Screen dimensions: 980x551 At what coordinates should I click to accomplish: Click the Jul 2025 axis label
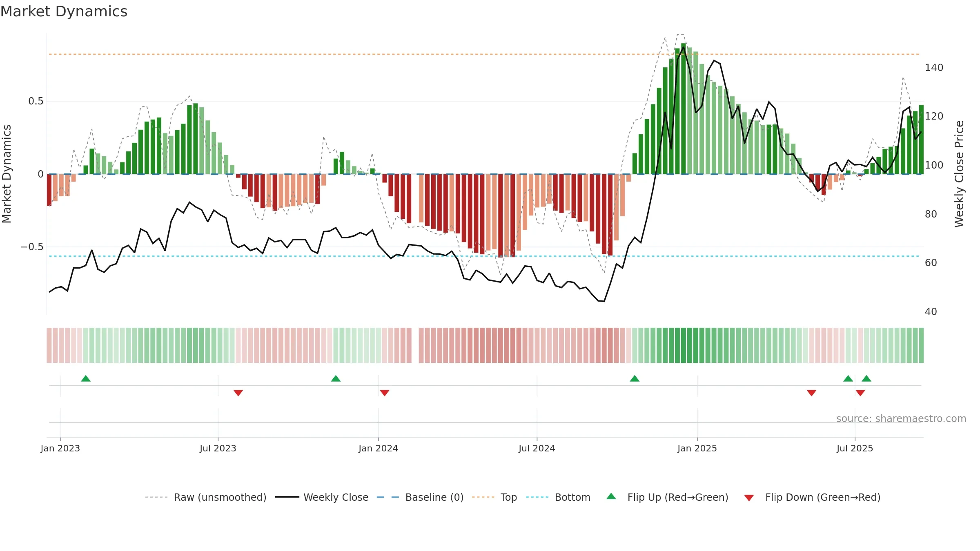[x=855, y=448]
